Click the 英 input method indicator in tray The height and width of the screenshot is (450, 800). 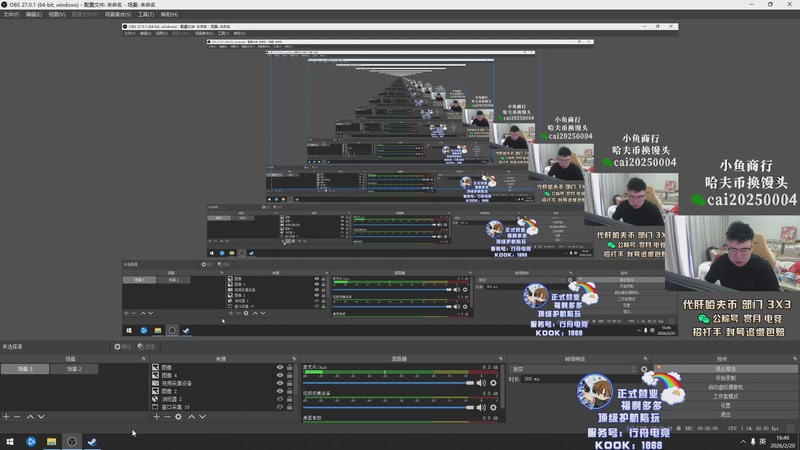tap(763, 442)
